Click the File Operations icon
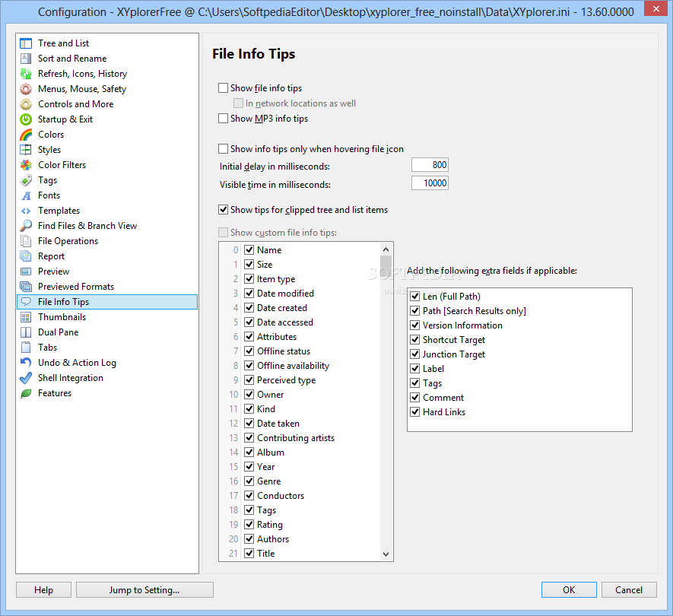Viewport: 673px width, 616px height. click(x=26, y=241)
